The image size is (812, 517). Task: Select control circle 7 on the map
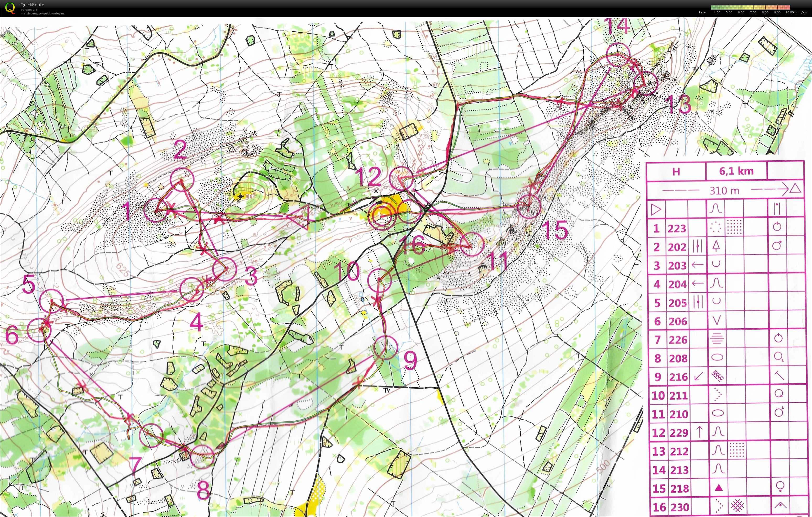click(151, 435)
